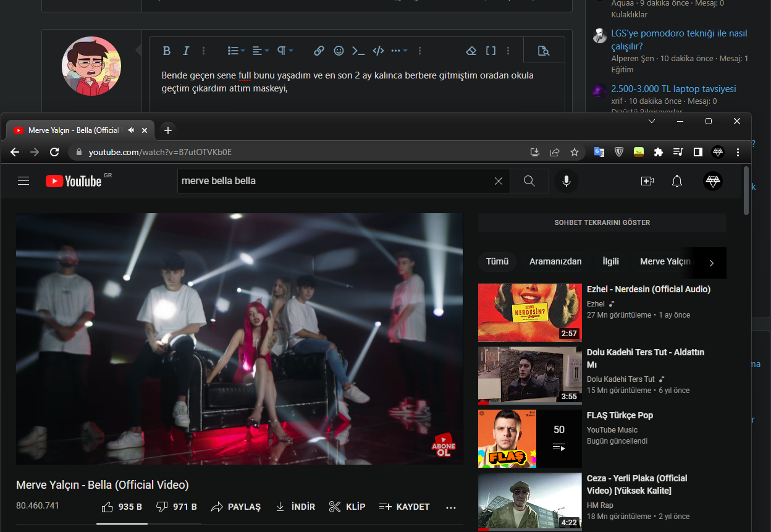The image size is (771, 532).
Task: Open the forum thread about LGS pomodoro technique
Action: [679, 40]
